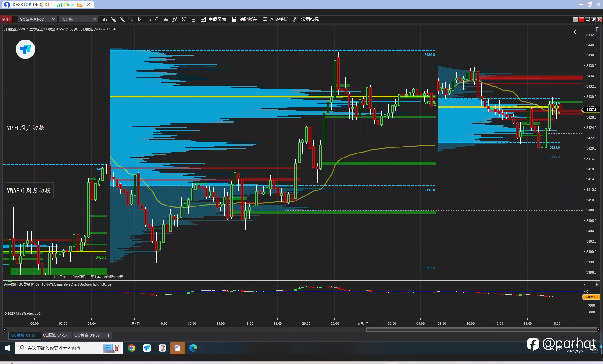Click the red link square in chart header

click(x=581, y=19)
